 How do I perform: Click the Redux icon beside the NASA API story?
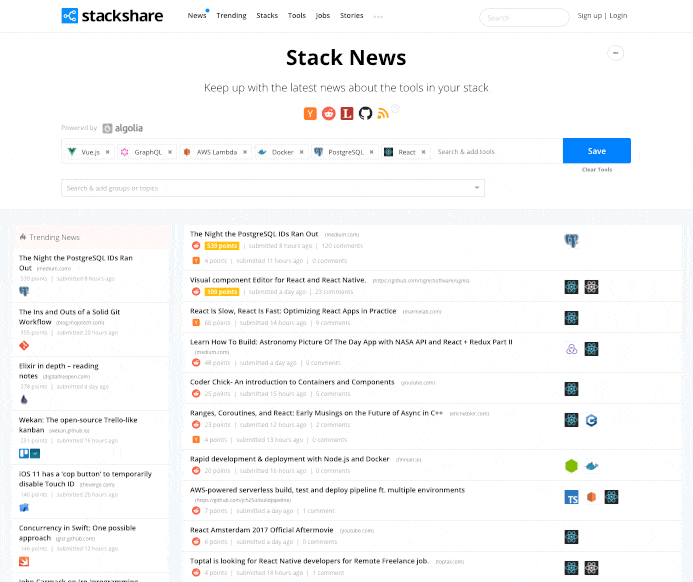pos(571,349)
